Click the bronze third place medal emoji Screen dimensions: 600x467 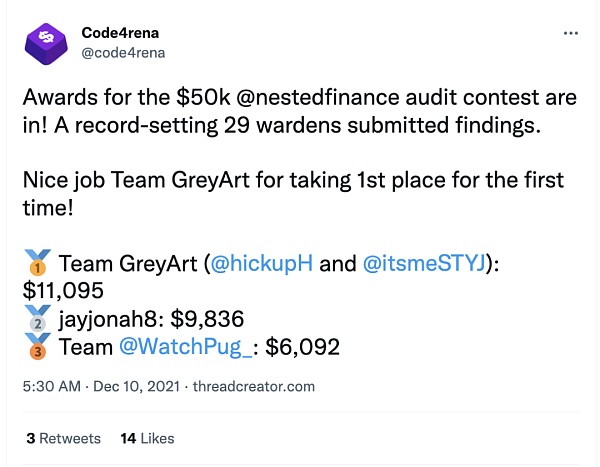[36, 348]
